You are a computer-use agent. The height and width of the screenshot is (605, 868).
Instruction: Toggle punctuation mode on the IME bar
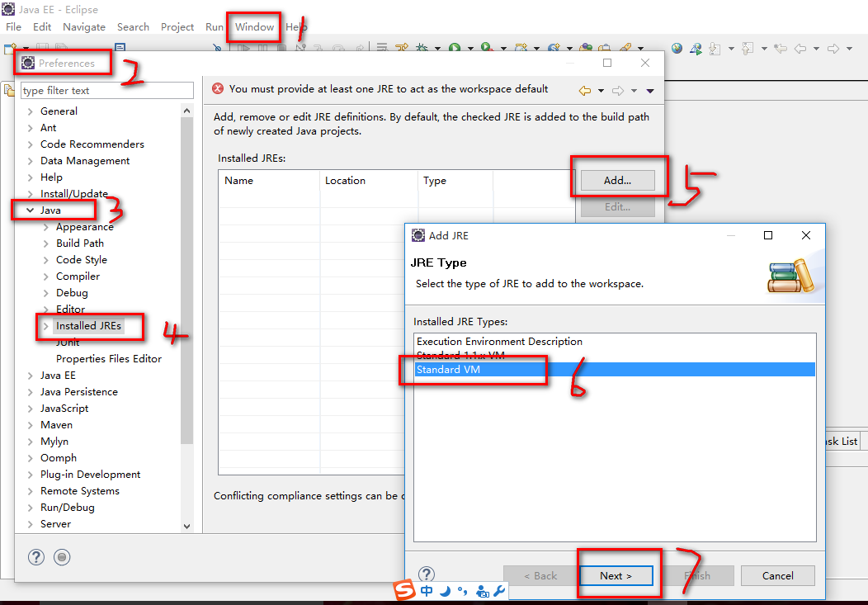click(463, 592)
